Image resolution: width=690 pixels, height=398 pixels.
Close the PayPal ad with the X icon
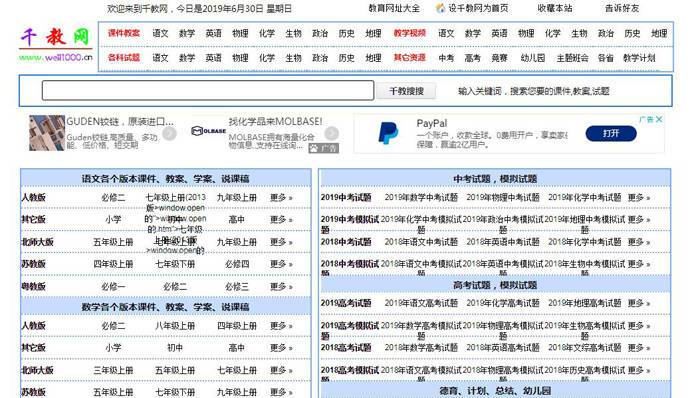pyautogui.click(x=659, y=119)
